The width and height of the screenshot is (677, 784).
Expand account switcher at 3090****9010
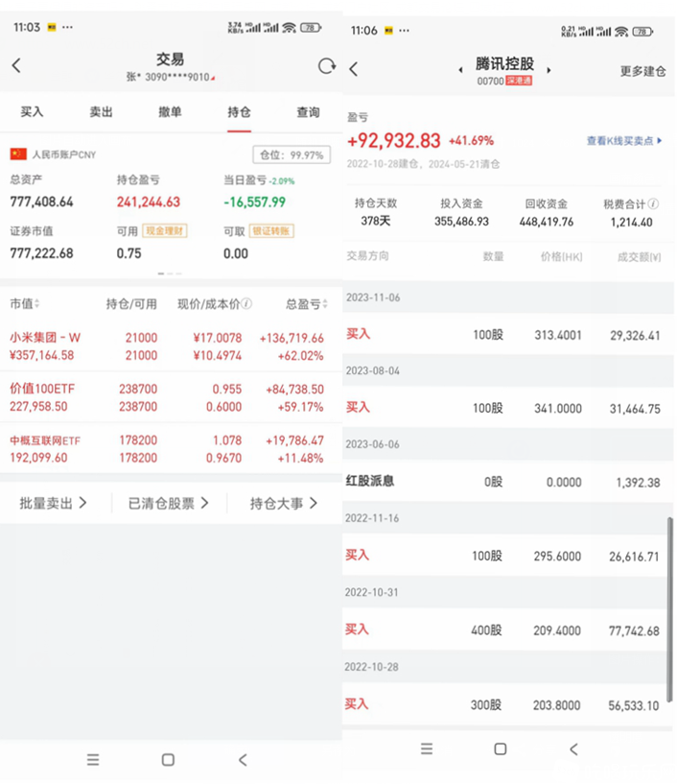click(x=171, y=77)
